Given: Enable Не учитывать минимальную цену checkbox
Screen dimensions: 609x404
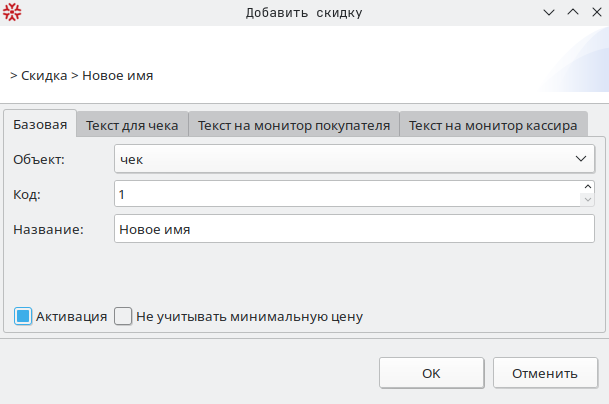Looking at the screenshot, I should pyautogui.click(x=123, y=316).
